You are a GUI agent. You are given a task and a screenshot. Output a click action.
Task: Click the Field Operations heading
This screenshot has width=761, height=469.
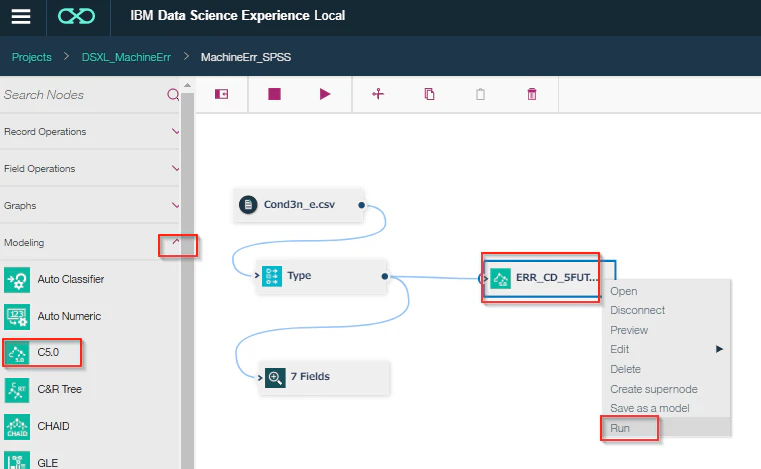(40, 168)
